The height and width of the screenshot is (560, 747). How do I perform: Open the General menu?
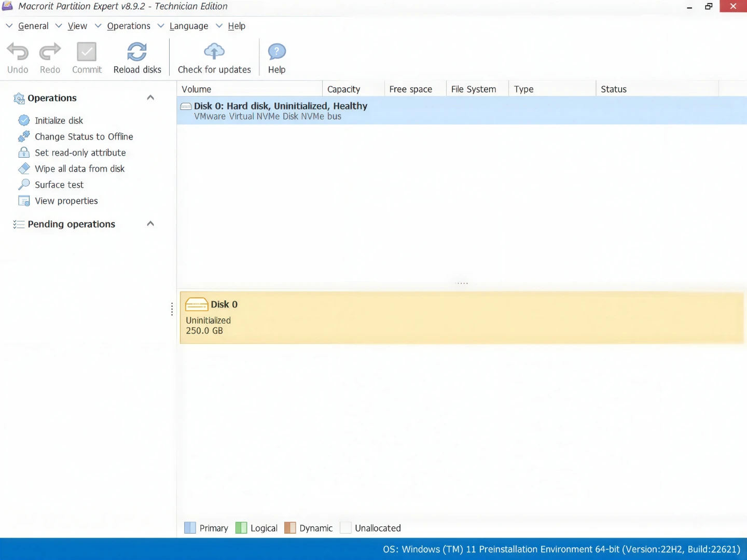coord(33,26)
